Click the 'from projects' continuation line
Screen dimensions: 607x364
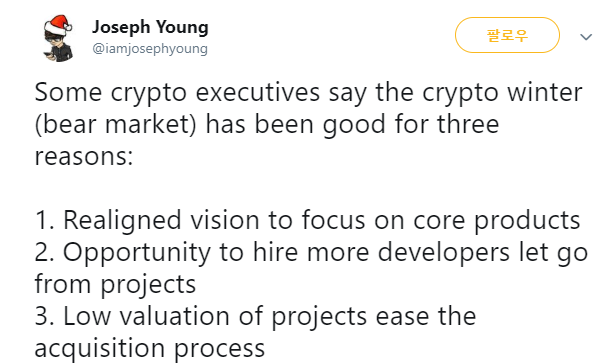pos(115,285)
